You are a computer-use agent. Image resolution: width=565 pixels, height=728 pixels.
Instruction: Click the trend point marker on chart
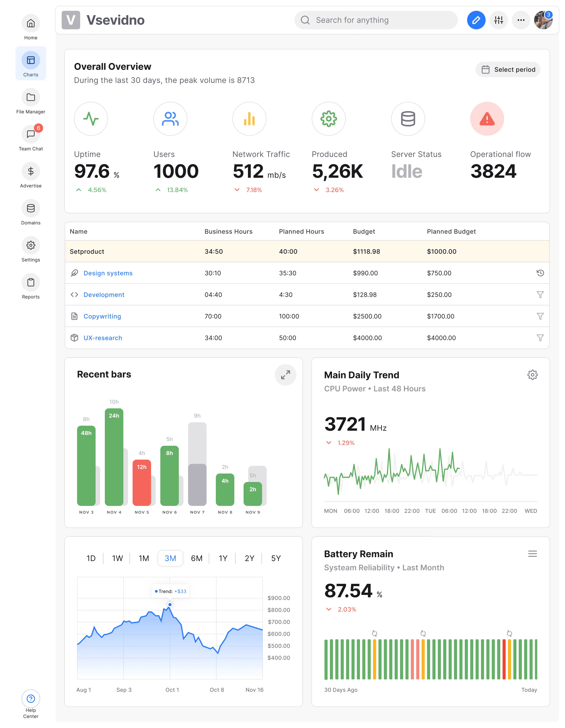point(170,605)
